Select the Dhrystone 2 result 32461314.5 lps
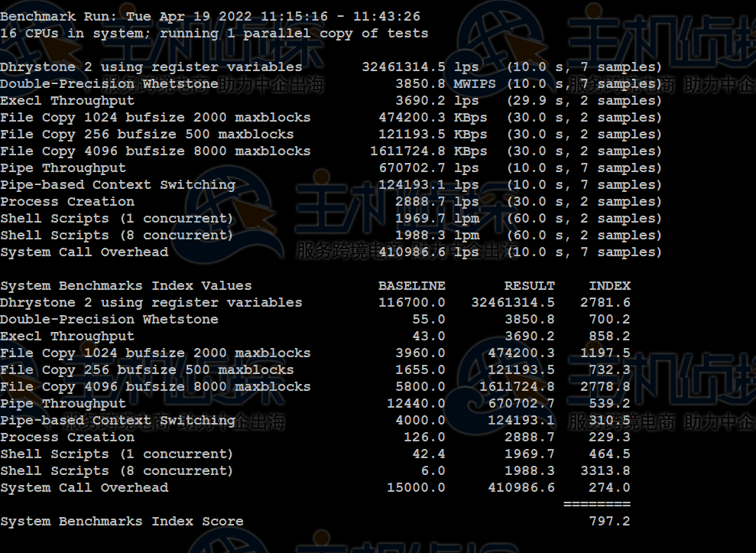This screenshot has height=553, width=756. click(x=420, y=67)
